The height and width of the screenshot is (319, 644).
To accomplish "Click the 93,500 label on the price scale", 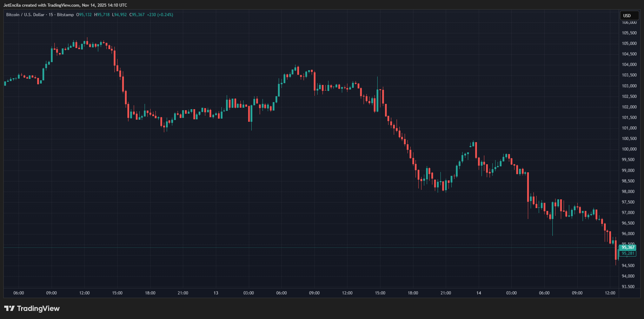I will click(x=628, y=287).
